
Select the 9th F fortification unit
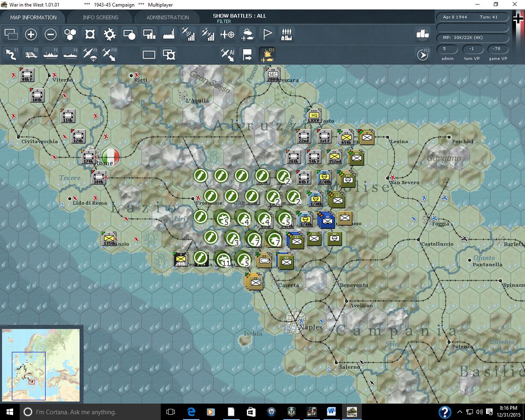pos(27,75)
